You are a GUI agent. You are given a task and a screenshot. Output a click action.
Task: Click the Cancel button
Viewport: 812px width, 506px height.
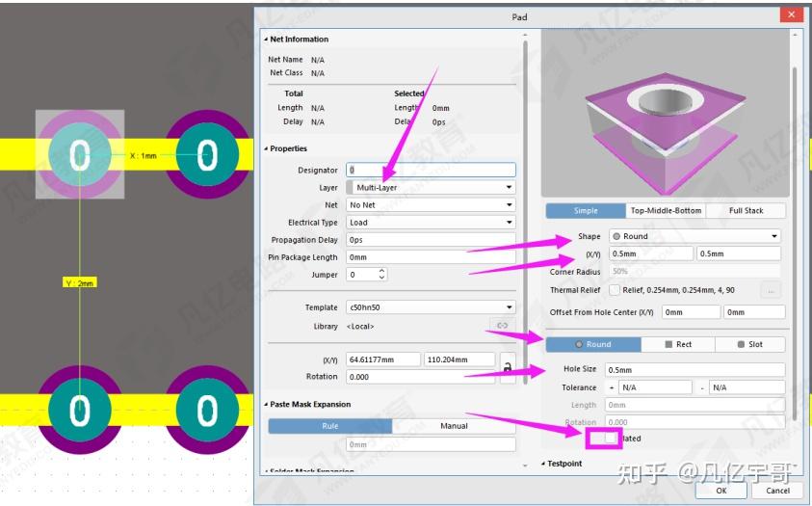point(778,490)
